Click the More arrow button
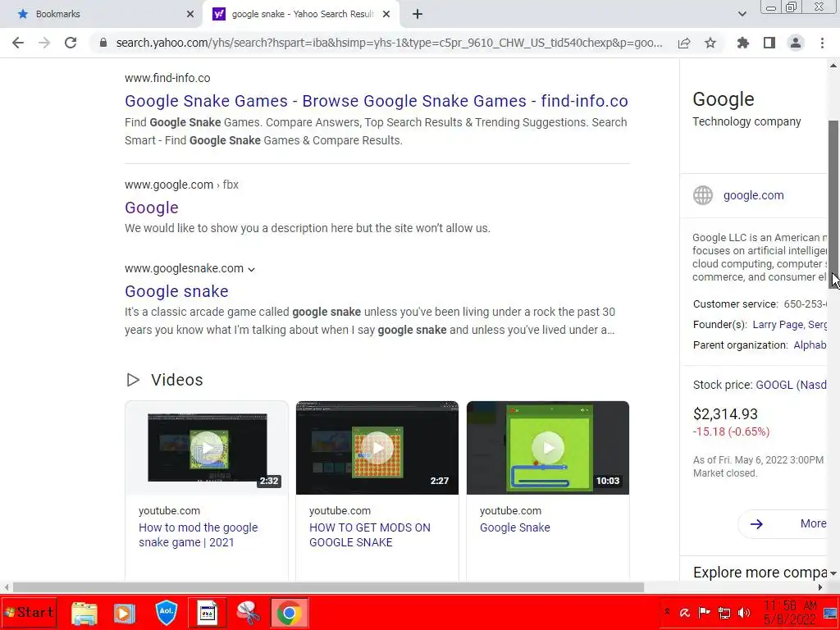 coord(783,523)
